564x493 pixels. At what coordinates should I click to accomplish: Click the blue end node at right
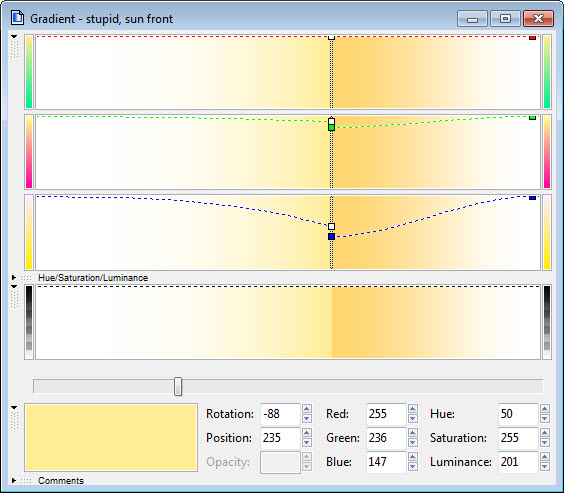[532, 197]
